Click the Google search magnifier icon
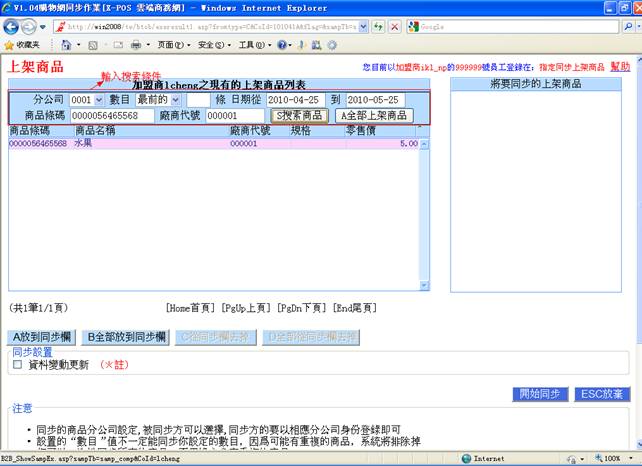 (x=628, y=26)
